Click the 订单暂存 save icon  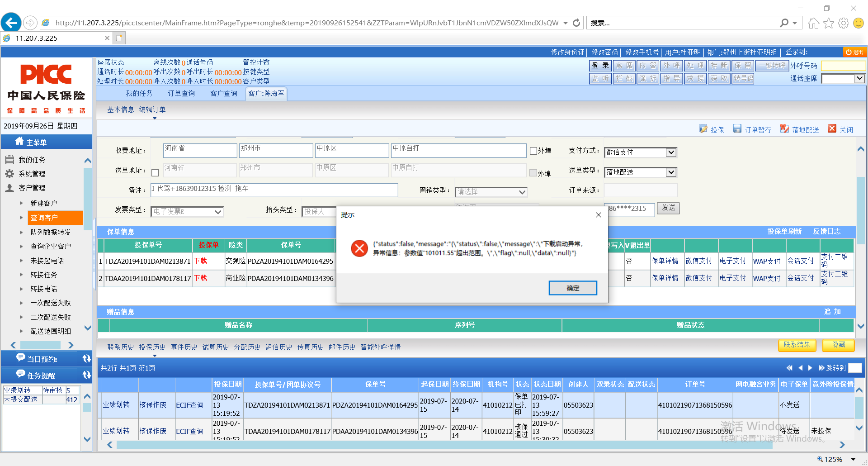737,129
